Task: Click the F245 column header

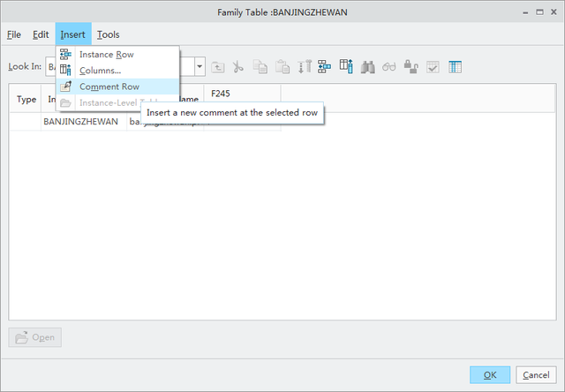Action: click(x=243, y=94)
